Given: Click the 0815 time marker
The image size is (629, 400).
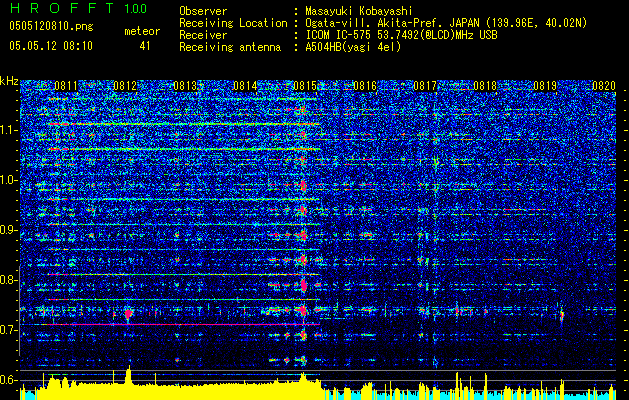Looking at the screenshot, I should point(305,86).
